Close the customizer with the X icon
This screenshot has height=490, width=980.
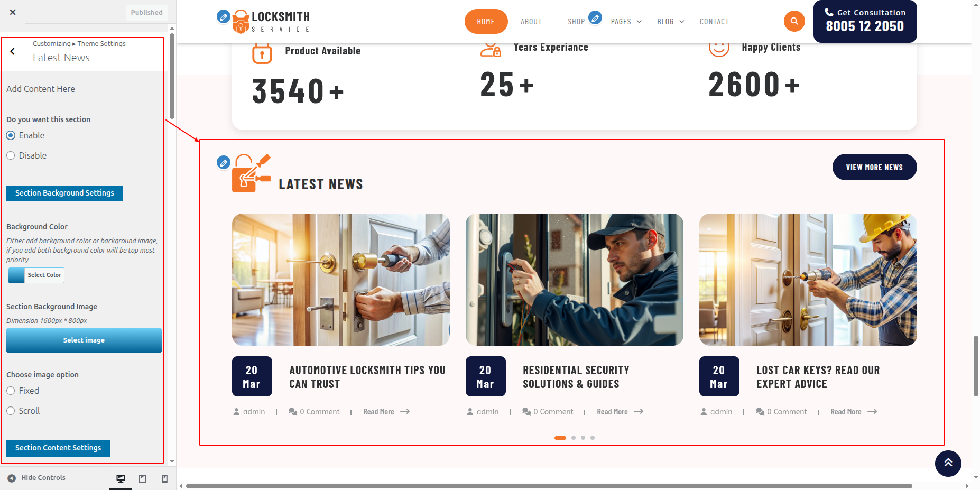[x=13, y=12]
